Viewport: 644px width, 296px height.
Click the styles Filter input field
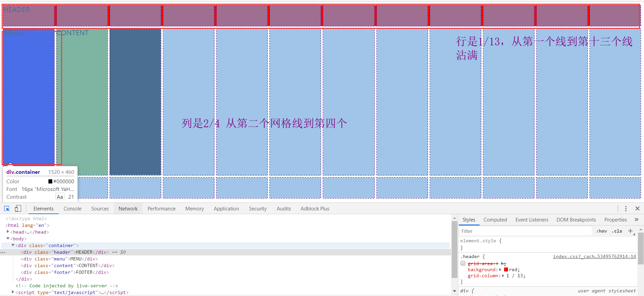click(526, 231)
